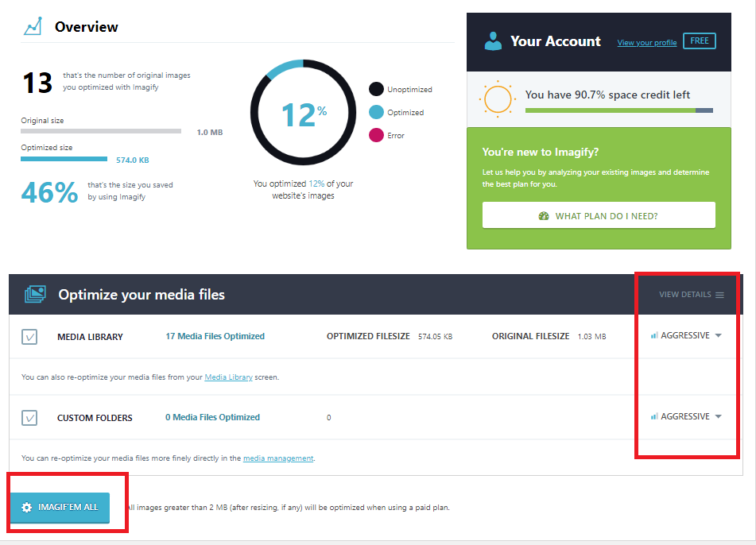The image size is (756, 545).
Task: Click the MEDIA LIBRARY row label
Action: tap(90, 337)
